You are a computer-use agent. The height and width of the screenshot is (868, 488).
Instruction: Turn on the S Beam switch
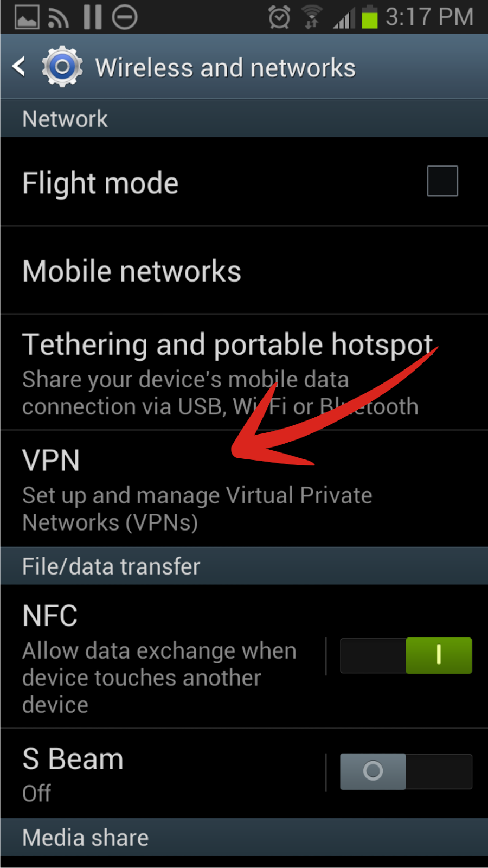(x=406, y=771)
